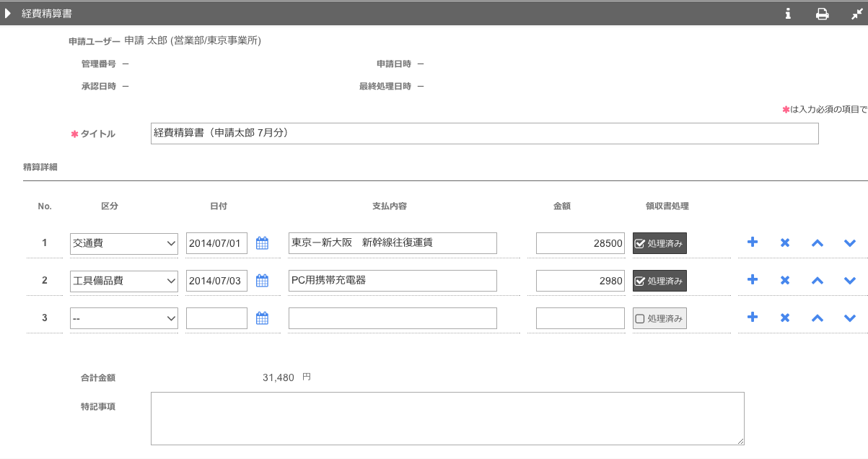The width and height of the screenshot is (868, 459).
Task: Shrink the window with compress arrows icon
Action: [x=856, y=14]
